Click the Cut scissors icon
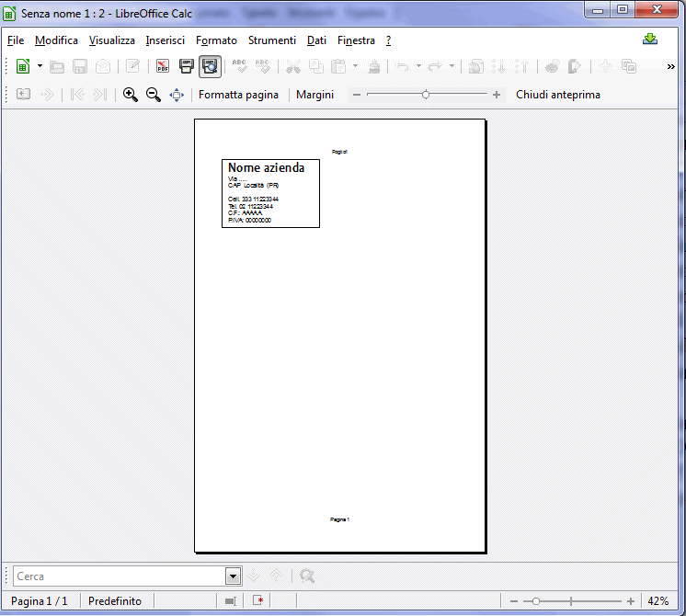 tap(293, 66)
